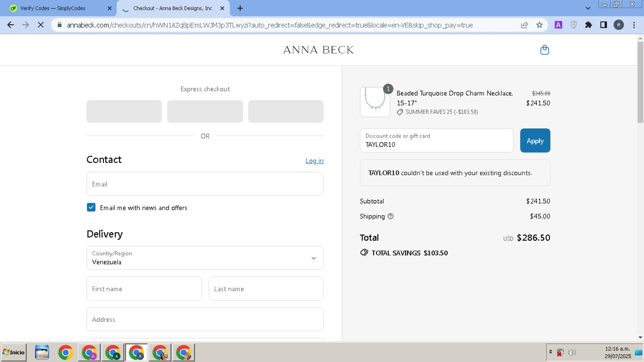
Task: Focus the Last name field
Action: pos(266,289)
